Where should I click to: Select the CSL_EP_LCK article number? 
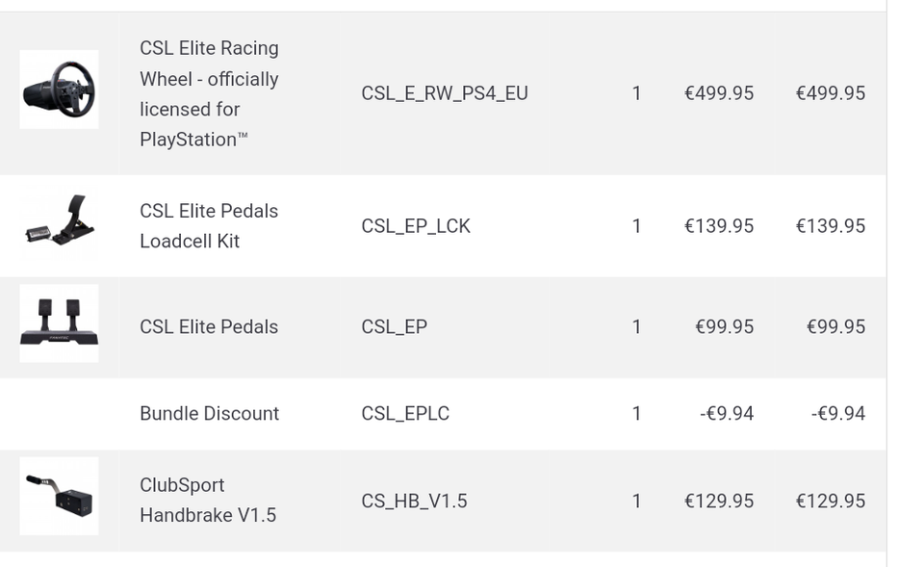tap(416, 226)
